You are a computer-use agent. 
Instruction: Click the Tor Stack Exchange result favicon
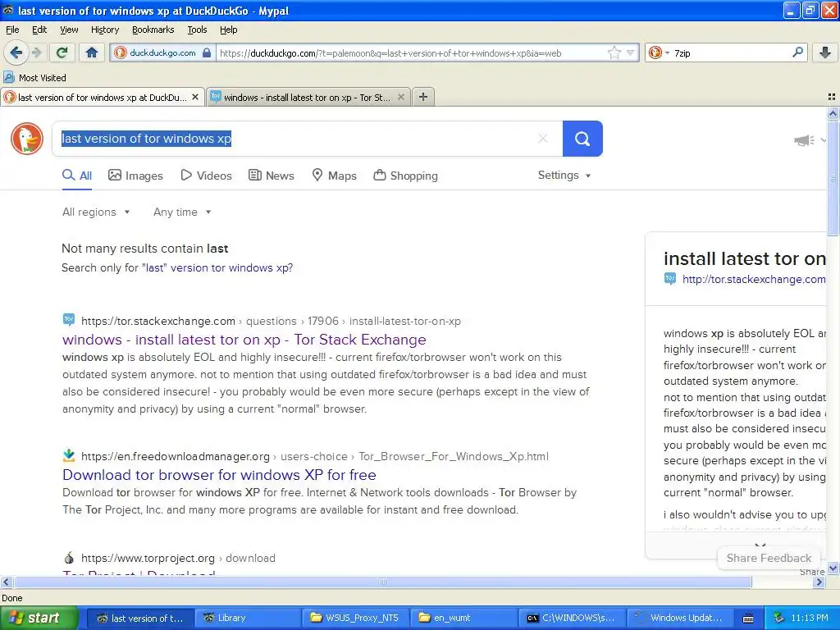69,321
